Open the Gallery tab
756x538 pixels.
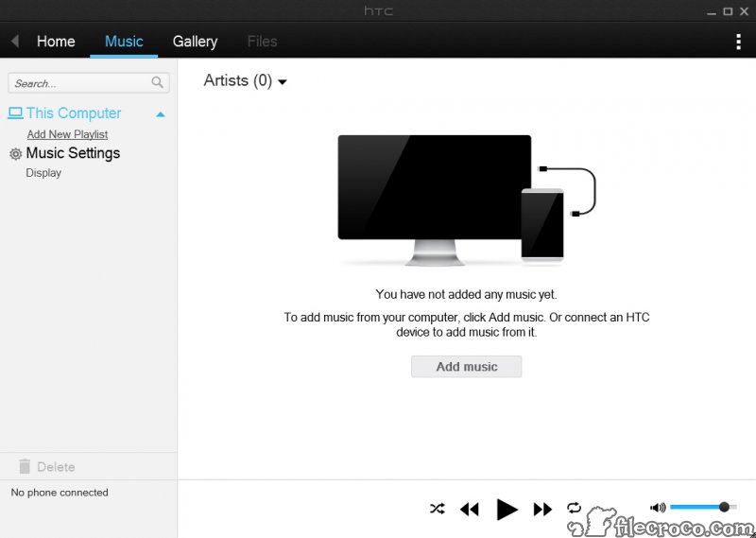pyautogui.click(x=195, y=42)
